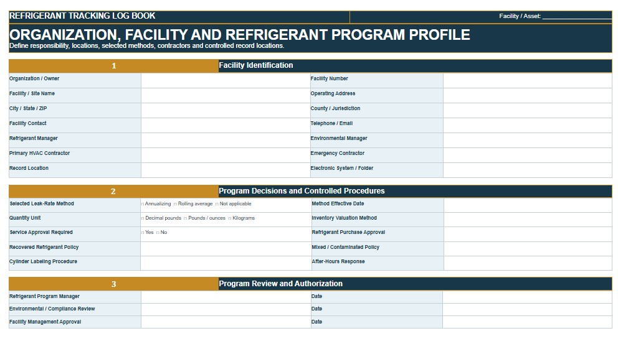The height and width of the screenshot is (364, 618).
Task: Click the Recovered Refrigerant Policy entry field
Action: [226, 249]
